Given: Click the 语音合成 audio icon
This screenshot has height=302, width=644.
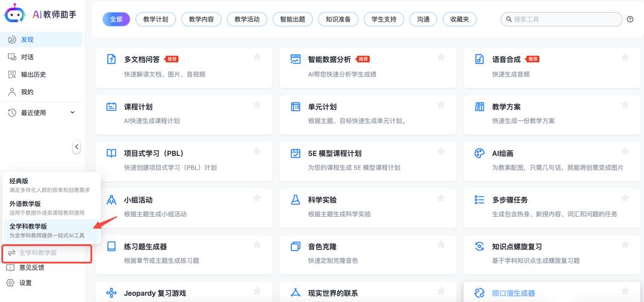Looking at the screenshot, I should [x=479, y=59].
